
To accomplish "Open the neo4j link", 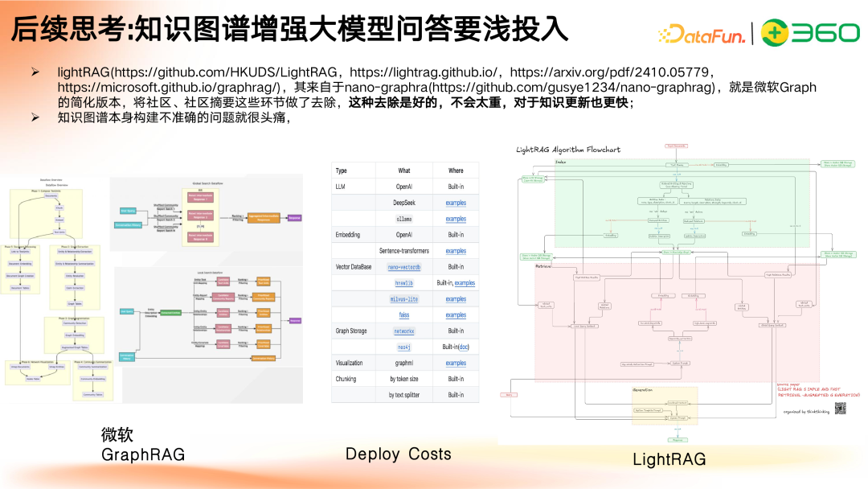I will 404,347.
